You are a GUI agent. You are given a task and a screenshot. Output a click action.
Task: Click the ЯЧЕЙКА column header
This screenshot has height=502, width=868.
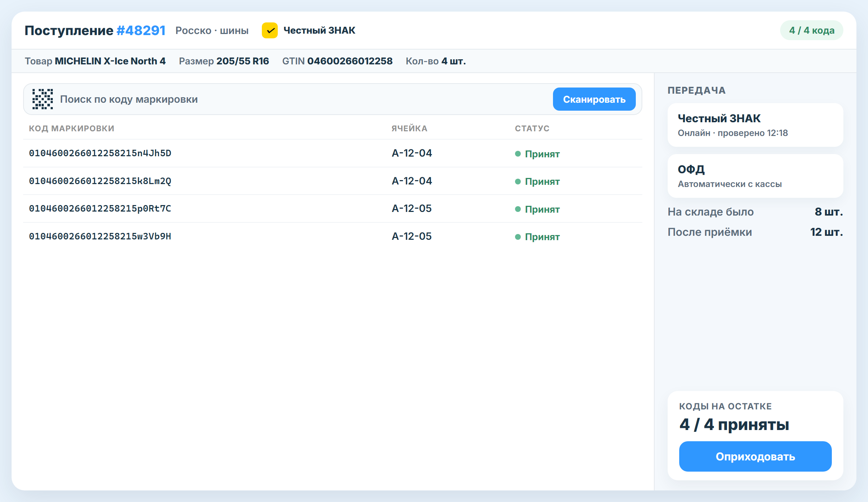[409, 128]
